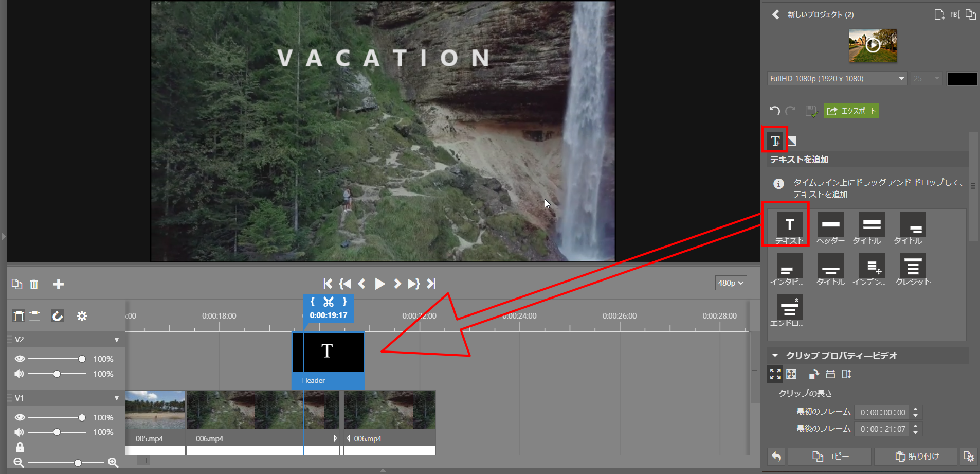Jump to the timeline end
Screen dimensions: 980x474
click(x=431, y=284)
